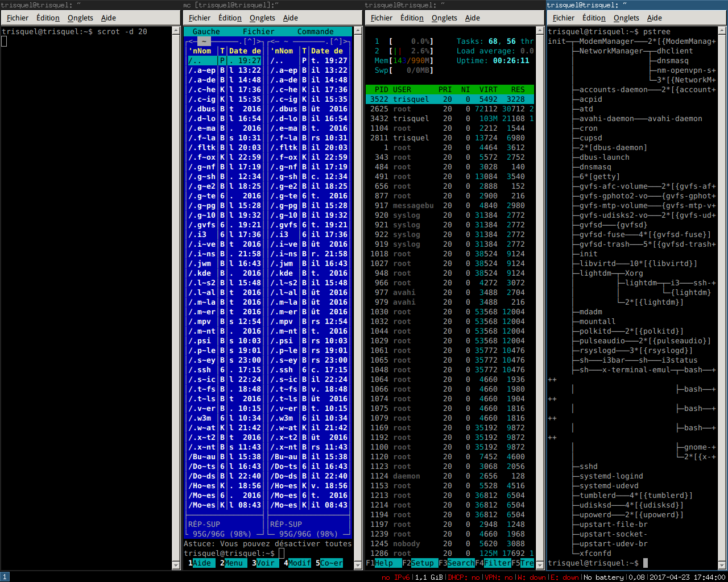Open the Onglets menu in the htop terminal window
Screen dimensions: 728x582
pyautogui.click(x=444, y=18)
